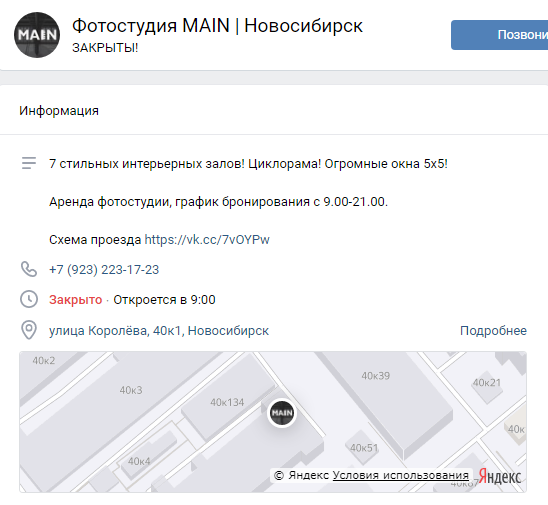Viewport: 548px width, 505px height.
Task: Click the Информация section header
Action: point(59,111)
